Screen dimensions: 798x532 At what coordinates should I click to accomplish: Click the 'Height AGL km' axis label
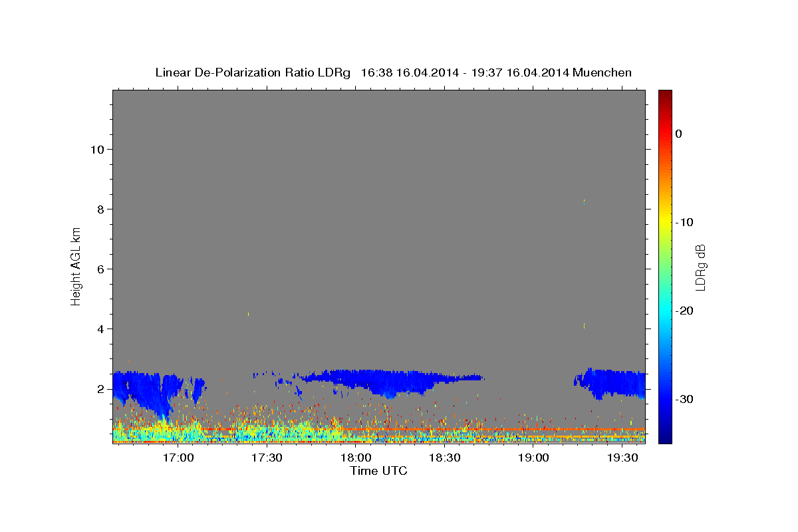[x=76, y=265]
